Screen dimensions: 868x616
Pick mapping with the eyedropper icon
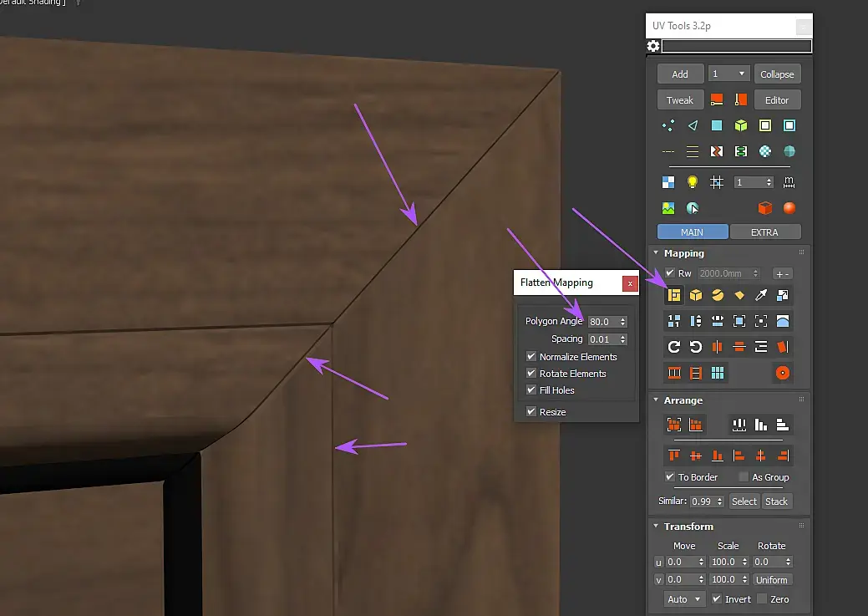coord(761,295)
